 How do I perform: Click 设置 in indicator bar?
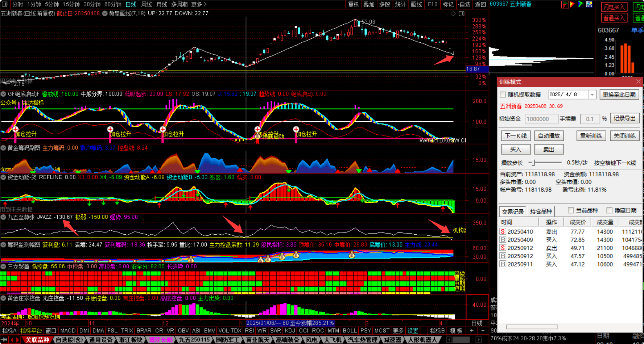(413, 331)
